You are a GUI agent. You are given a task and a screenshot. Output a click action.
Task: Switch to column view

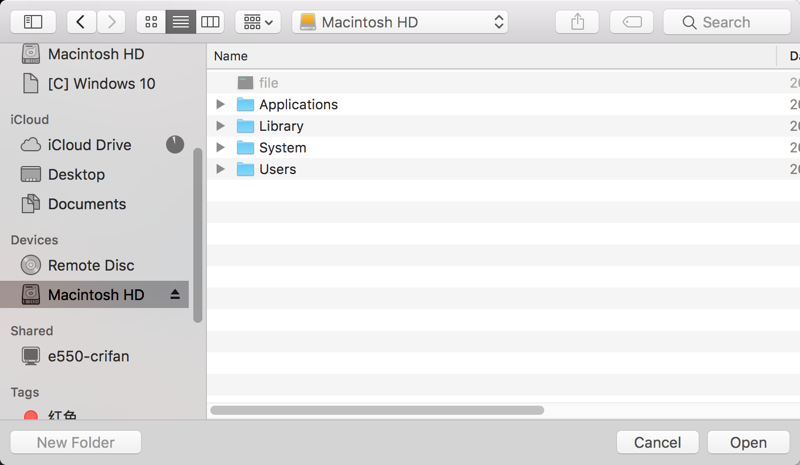point(210,22)
